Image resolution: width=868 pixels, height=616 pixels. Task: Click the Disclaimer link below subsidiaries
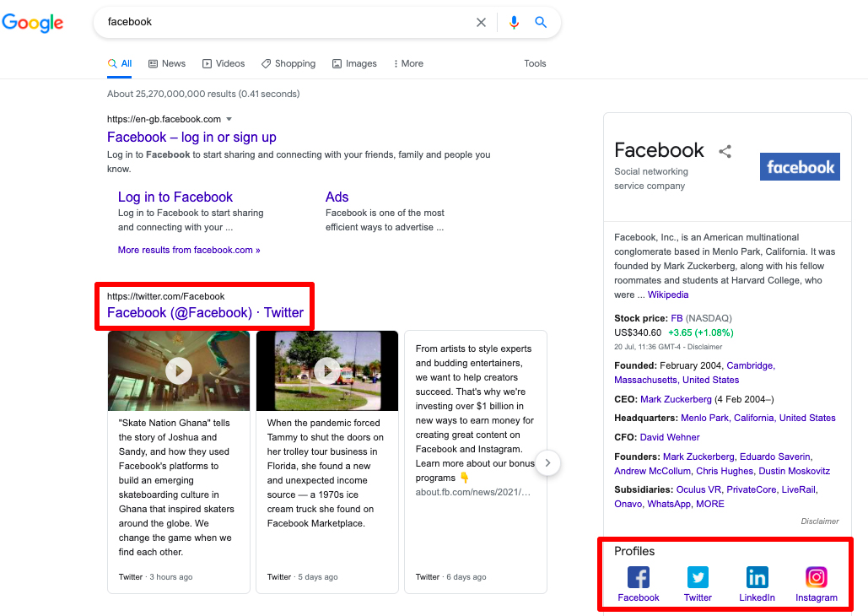[820, 521]
